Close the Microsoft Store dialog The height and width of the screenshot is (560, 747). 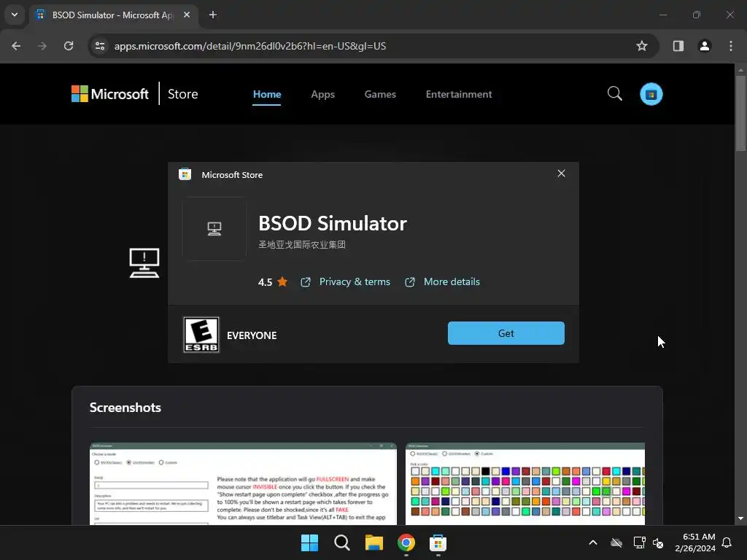tap(561, 174)
